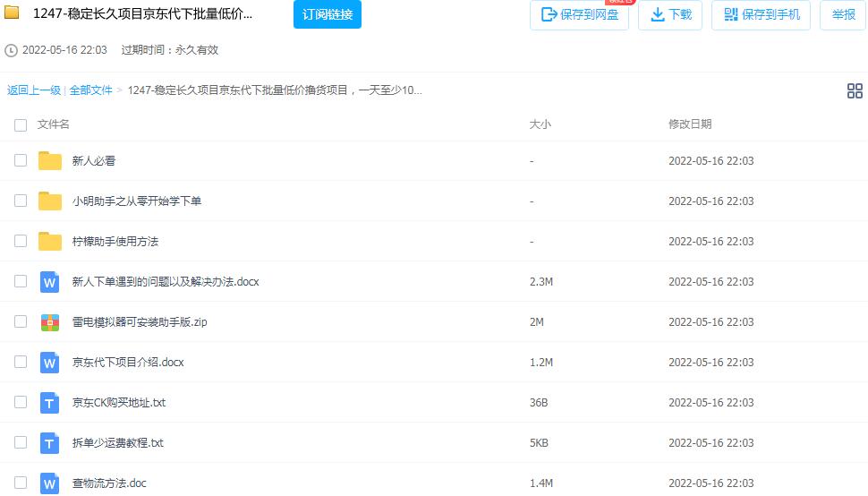Click the folder icon for 新人必看
868x496 pixels.
pos(50,160)
